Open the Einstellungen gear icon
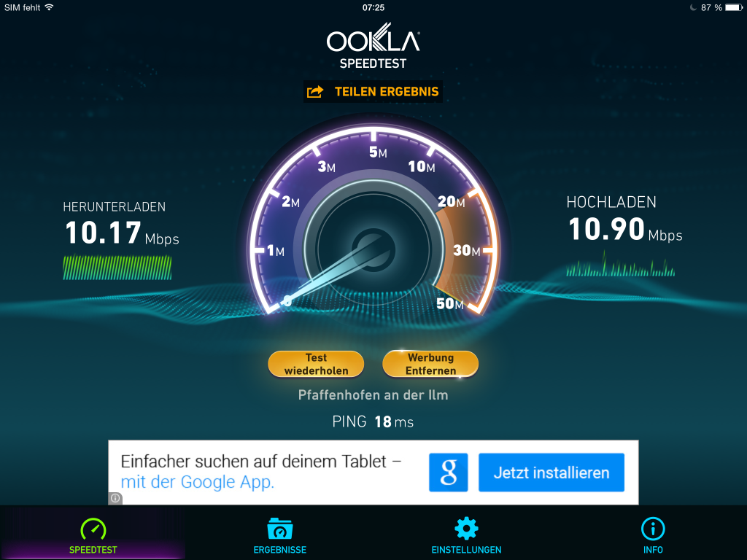 [x=466, y=529]
